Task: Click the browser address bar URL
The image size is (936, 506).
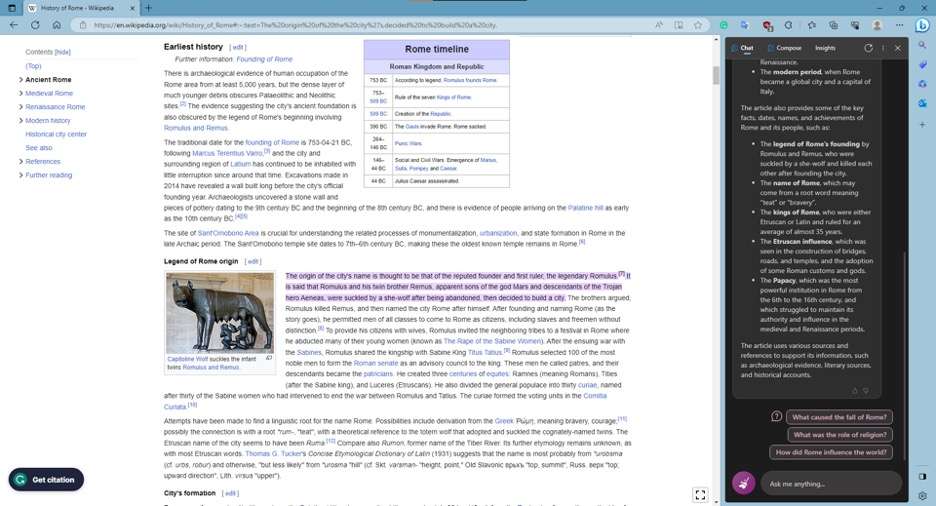Action: coord(295,25)
